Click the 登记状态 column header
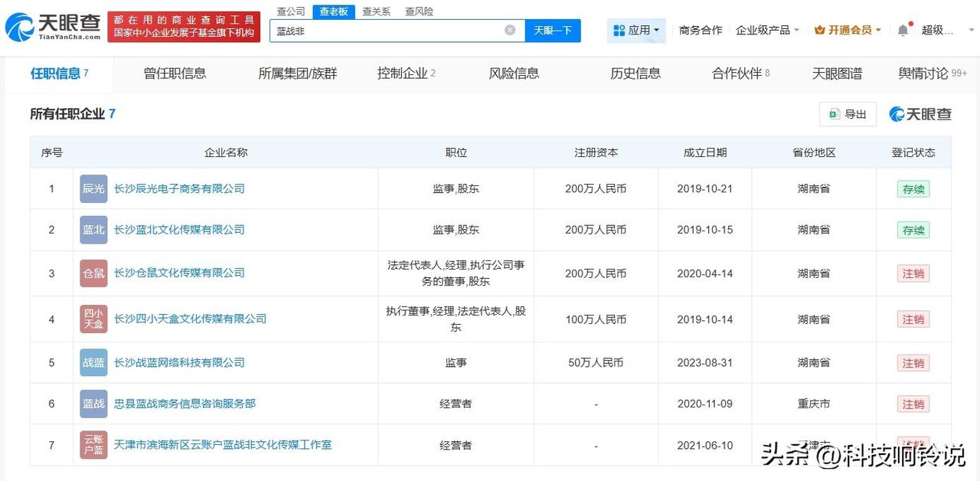The image size is (980, 481). point(913,152)
